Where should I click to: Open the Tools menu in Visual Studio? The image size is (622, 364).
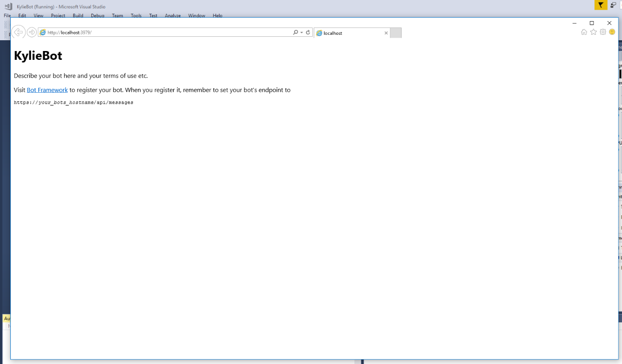pyautogui.click(x=136, y=16)
